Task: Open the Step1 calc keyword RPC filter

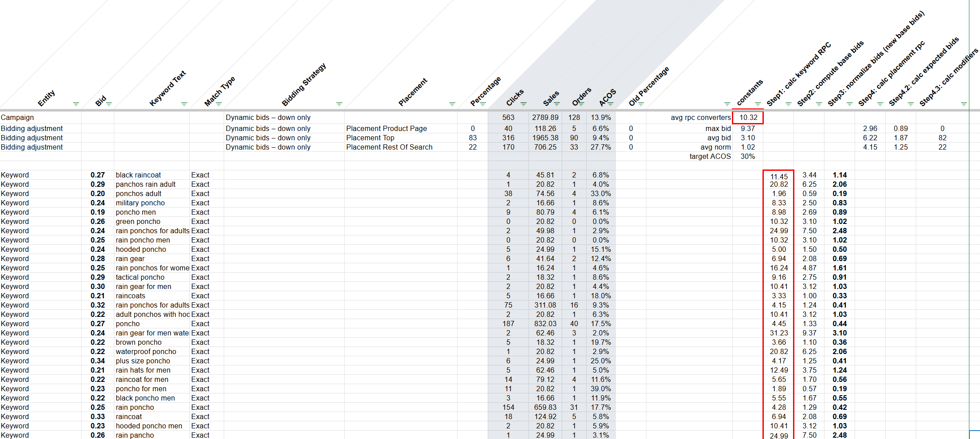Action: [789, 104]
